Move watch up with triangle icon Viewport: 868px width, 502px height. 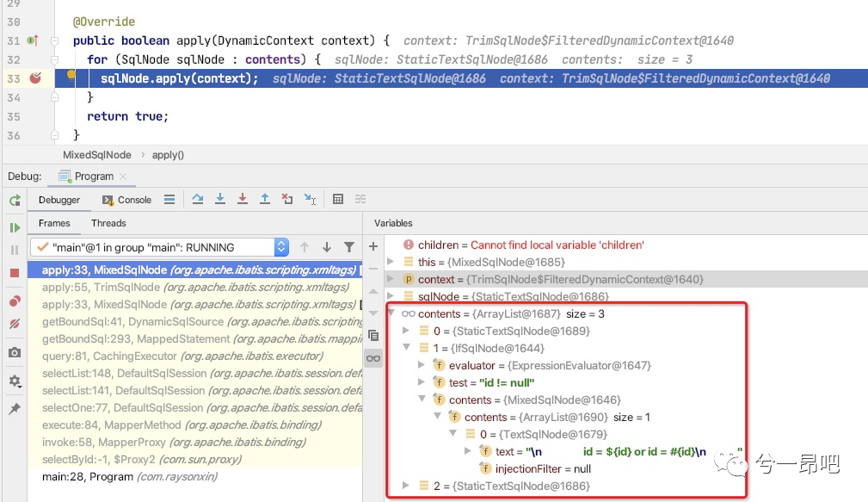(x=373, y=291)
